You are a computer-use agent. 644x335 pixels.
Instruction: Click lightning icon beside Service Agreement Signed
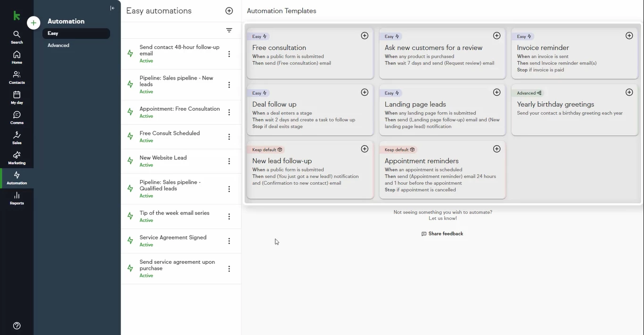(130, 240)
